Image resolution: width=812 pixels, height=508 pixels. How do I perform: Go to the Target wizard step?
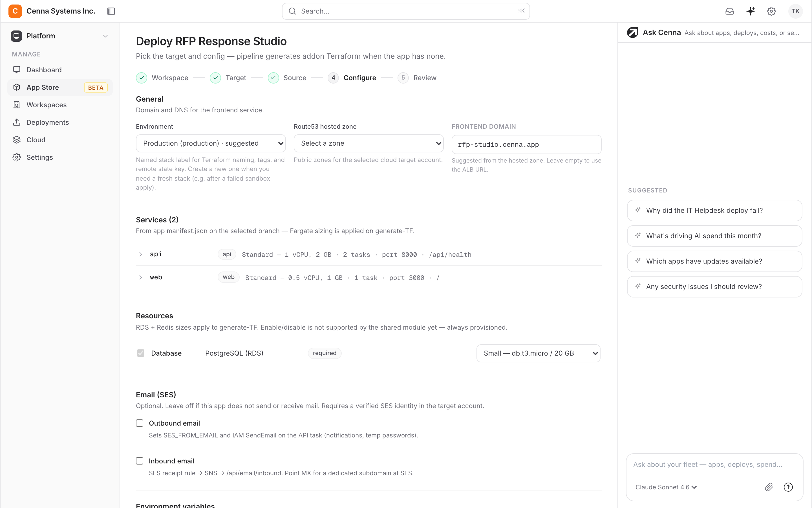coord(228,78)
